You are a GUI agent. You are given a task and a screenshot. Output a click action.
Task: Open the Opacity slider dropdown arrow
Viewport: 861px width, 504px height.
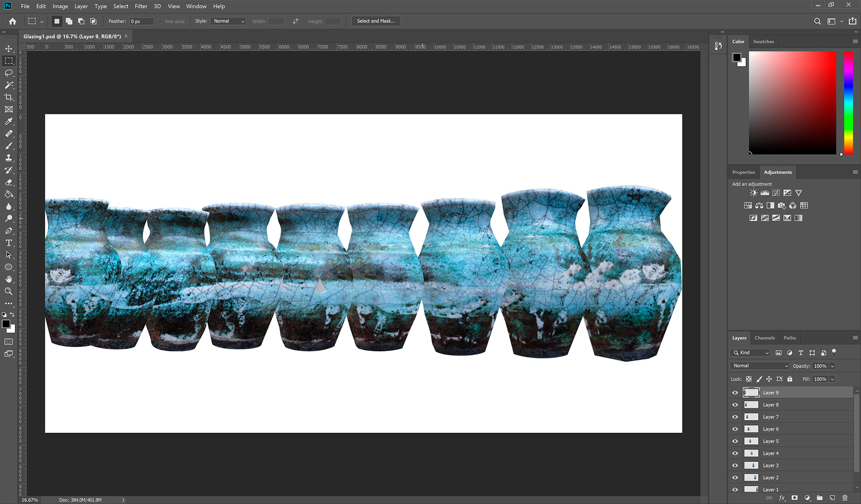click(832, 366)
